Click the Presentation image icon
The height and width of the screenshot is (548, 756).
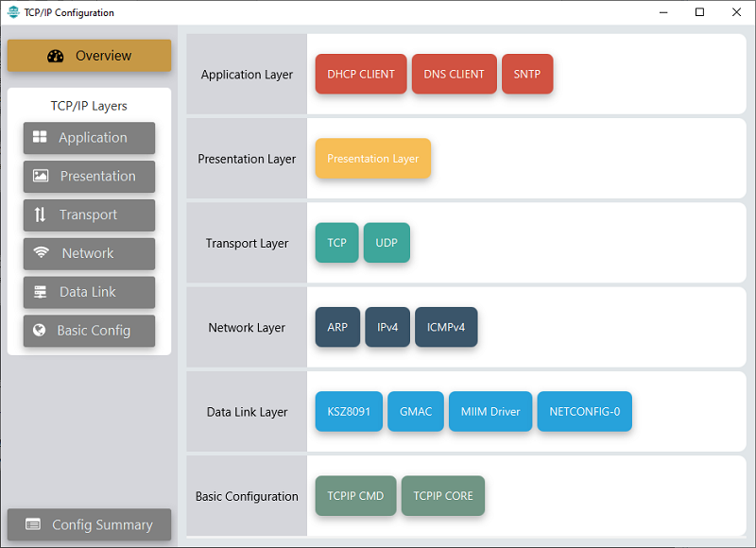tap(41, 176)
